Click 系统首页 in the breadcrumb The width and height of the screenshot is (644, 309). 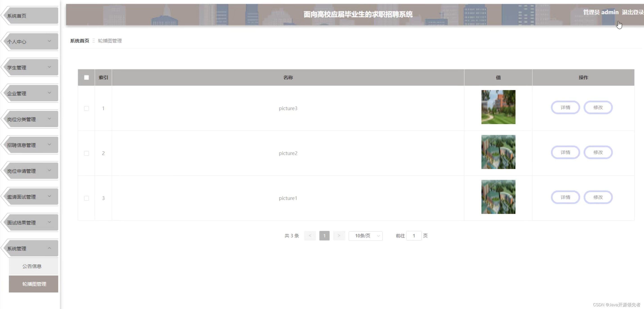click(x=79, y=41)
